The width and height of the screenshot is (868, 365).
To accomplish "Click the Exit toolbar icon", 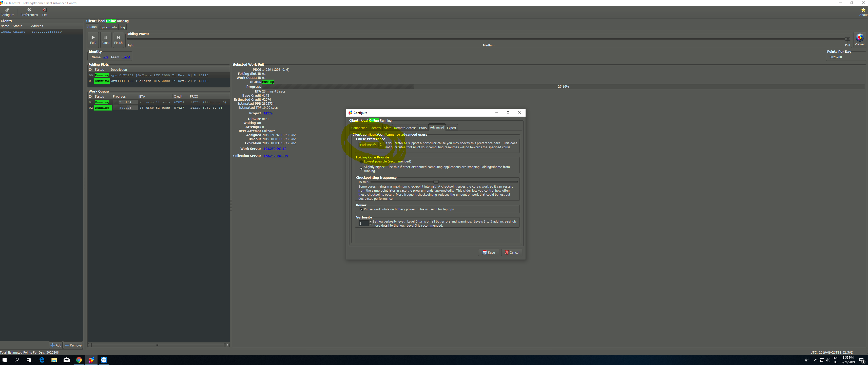I will tap(45, 12).
